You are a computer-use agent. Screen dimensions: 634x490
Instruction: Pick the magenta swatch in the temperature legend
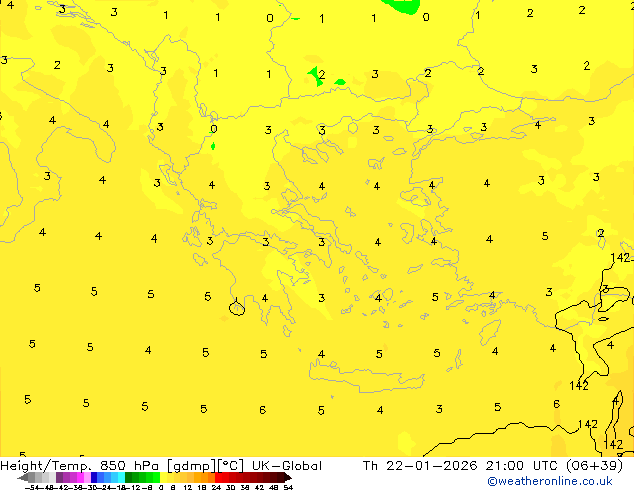(80, 477)
